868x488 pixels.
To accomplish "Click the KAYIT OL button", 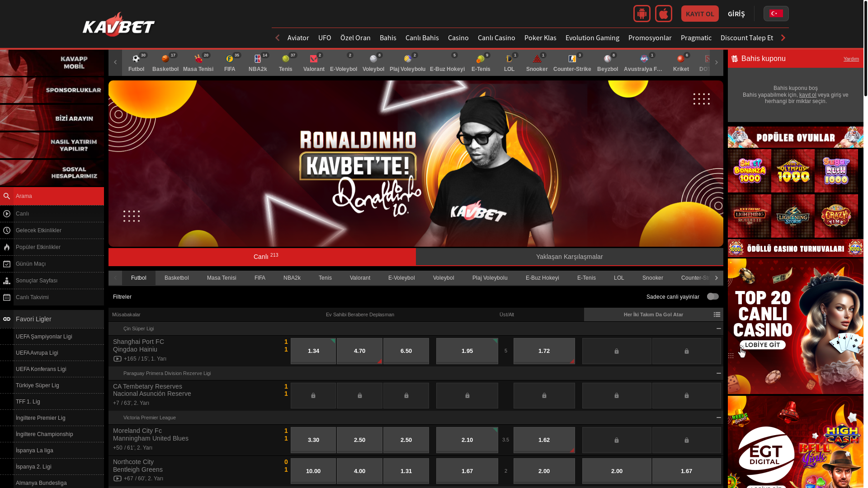I will pos(699,14).
